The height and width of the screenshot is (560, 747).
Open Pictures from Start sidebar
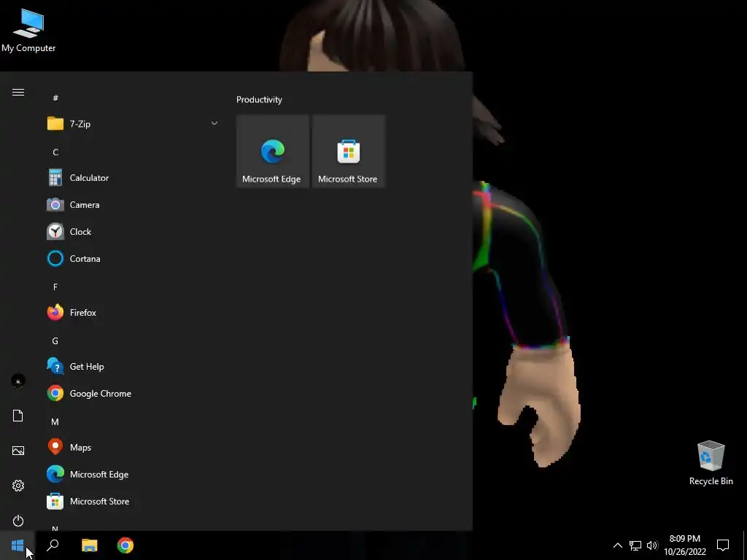pyautogui.click(x=18, y=451)
